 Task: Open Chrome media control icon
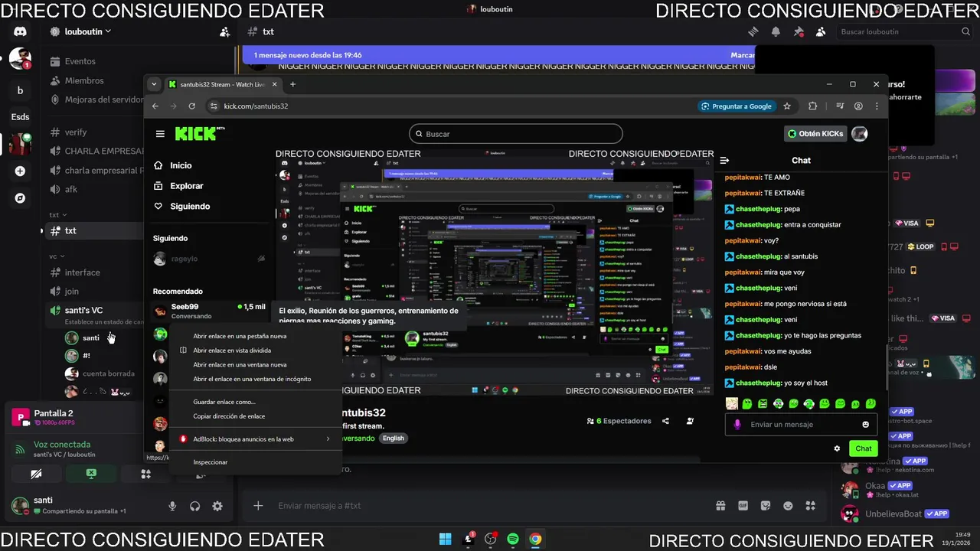[x=840, y=106]
